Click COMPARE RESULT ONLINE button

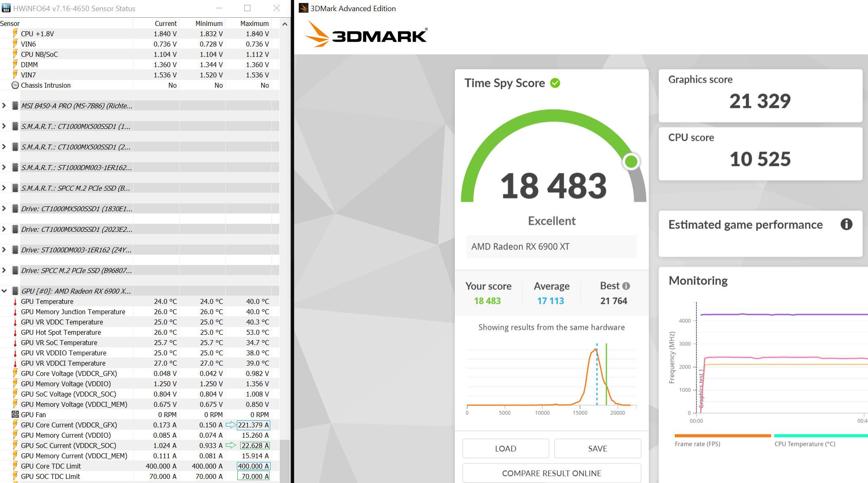(x=551, y=473)
